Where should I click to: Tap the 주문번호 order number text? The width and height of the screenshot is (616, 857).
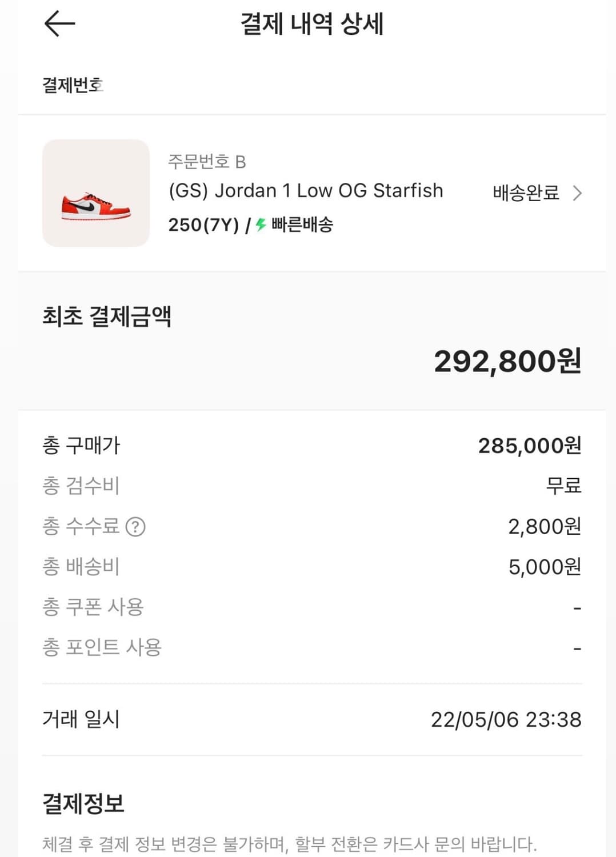(x=207, y=162)
